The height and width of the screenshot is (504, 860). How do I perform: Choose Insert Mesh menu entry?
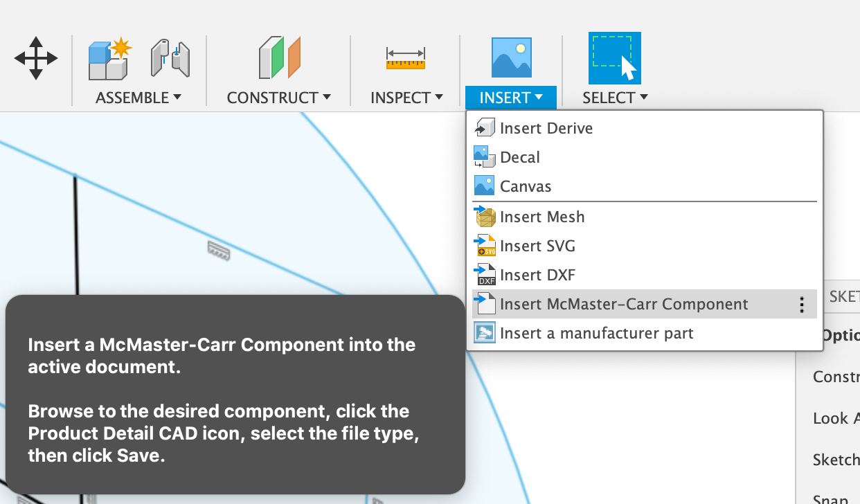(x=645, y=217)
